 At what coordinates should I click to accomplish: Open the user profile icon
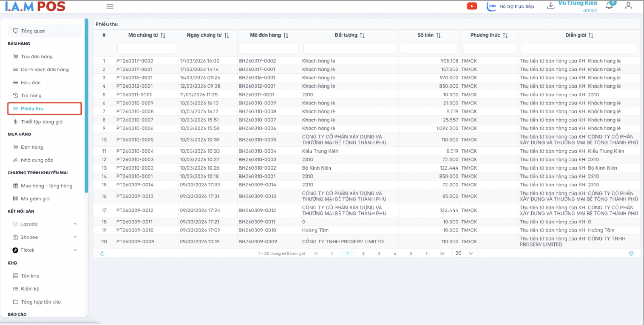(x=628, y=6)
